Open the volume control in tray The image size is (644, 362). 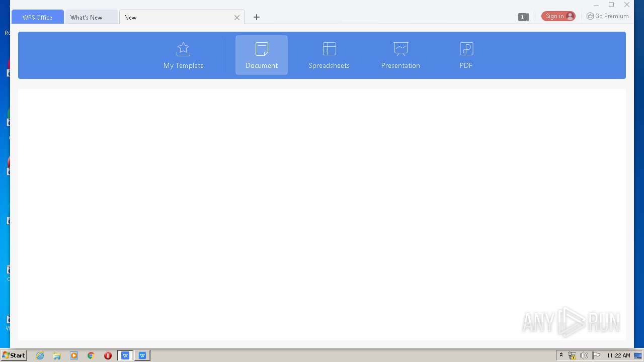pos(584,355)
